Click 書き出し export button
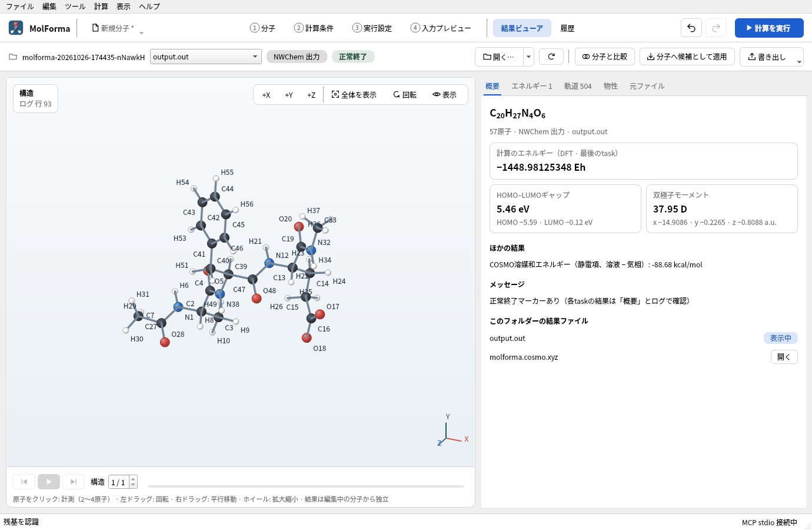 coord(767,57)
